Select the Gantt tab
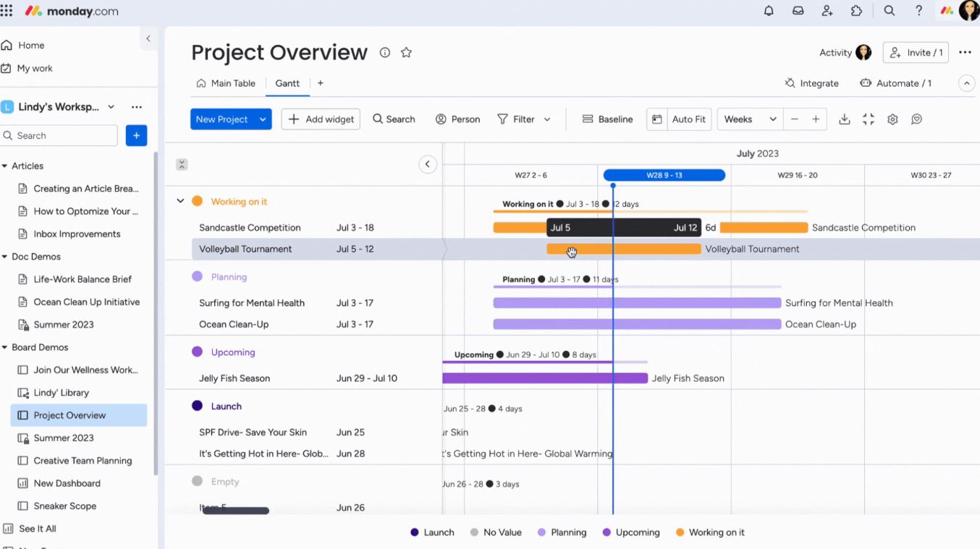The image size is (980, 549). [287, 83]
